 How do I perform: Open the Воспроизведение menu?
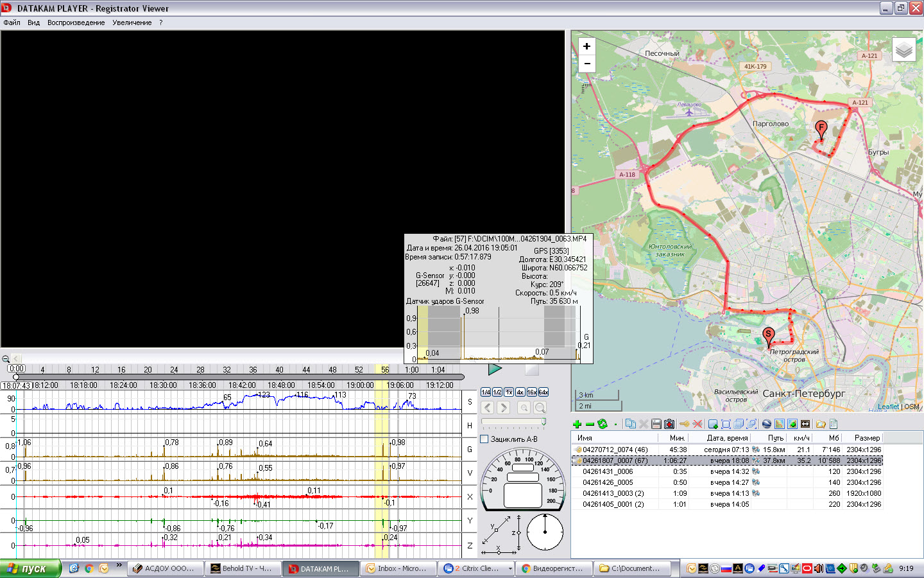(76, 22)
